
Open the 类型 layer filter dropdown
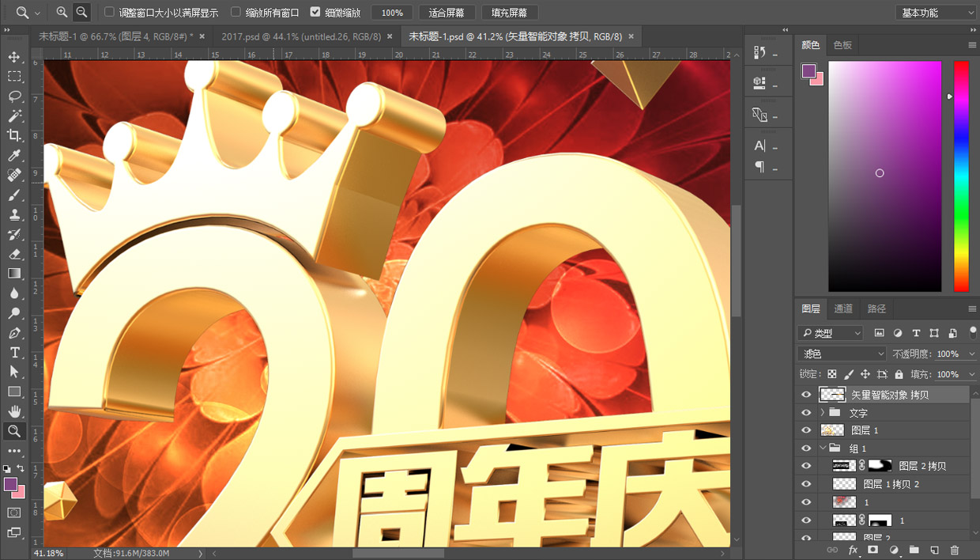coord(830,333)
